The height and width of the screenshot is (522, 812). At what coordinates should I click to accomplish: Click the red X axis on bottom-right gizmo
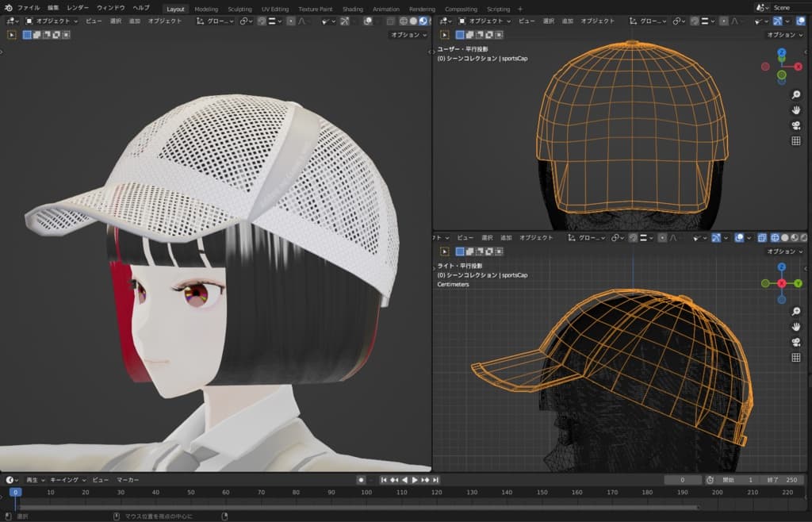coord(781,283)
